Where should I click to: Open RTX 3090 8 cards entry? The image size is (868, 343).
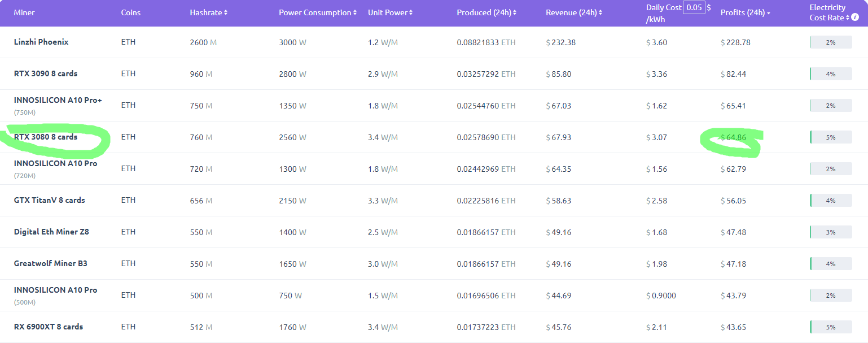click(x=46, y=73)
